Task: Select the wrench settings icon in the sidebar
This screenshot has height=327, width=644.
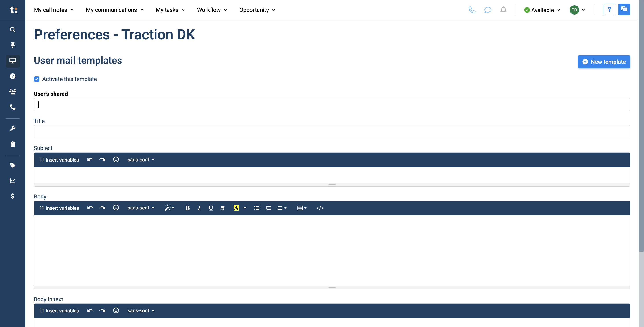Action: (x=13, y=128)
